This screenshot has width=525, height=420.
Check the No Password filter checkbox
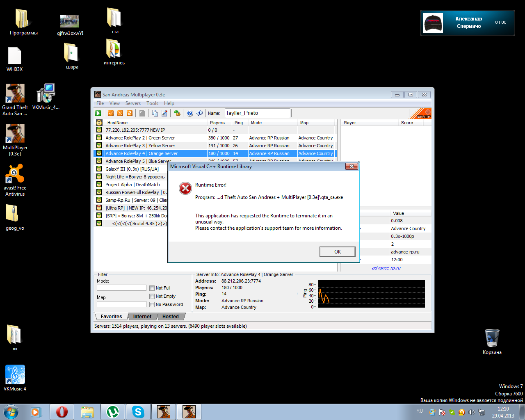[152, 304]
